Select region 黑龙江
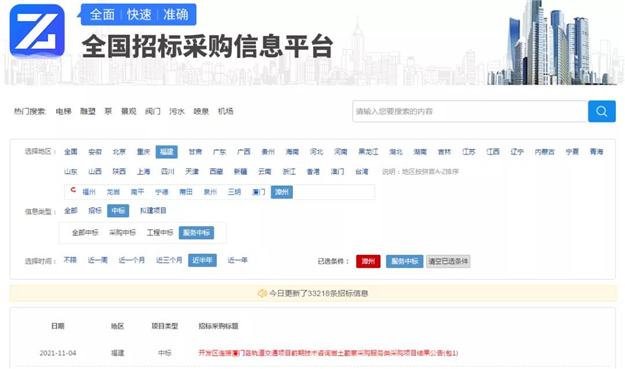The width and height of the screenshot is (625, 369). pyautogui.click(x=368, y=152)
